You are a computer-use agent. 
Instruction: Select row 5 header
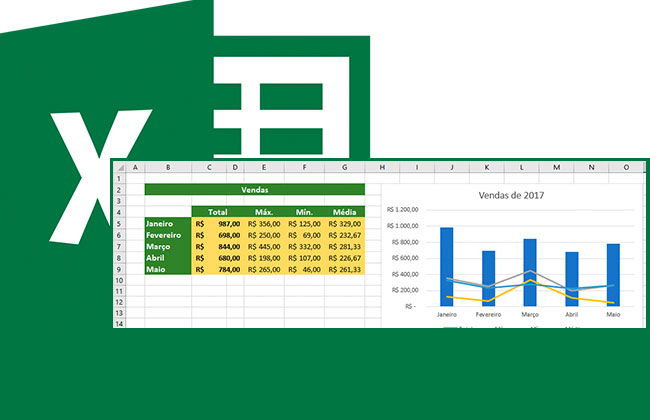119,224
